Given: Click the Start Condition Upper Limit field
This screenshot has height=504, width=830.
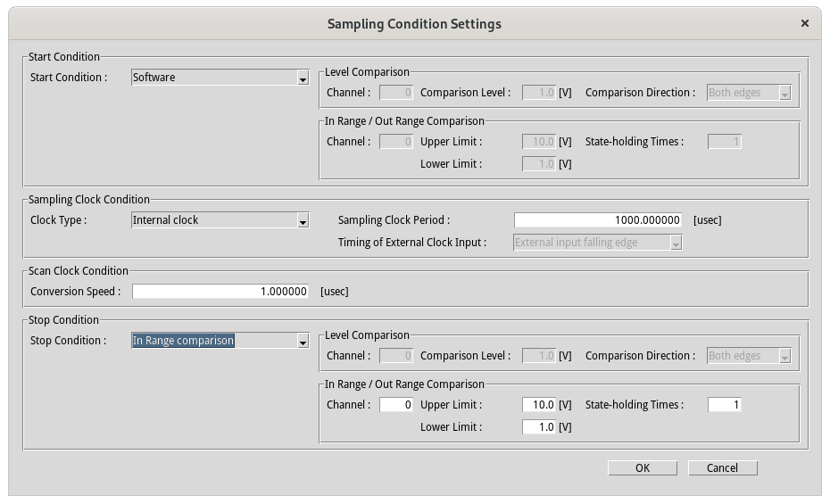Looking at the screenshot, I should tap(539, 142).
